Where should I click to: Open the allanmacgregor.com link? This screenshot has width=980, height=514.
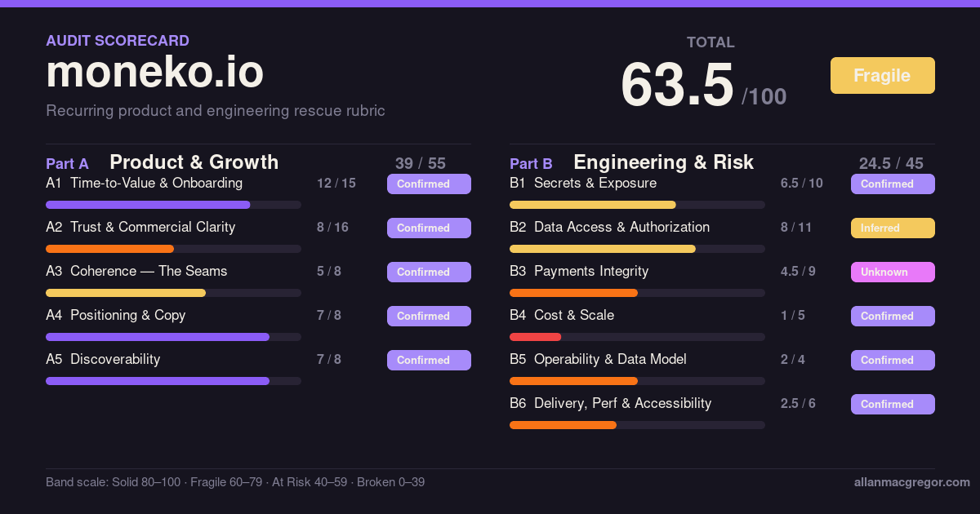[911, 482]
